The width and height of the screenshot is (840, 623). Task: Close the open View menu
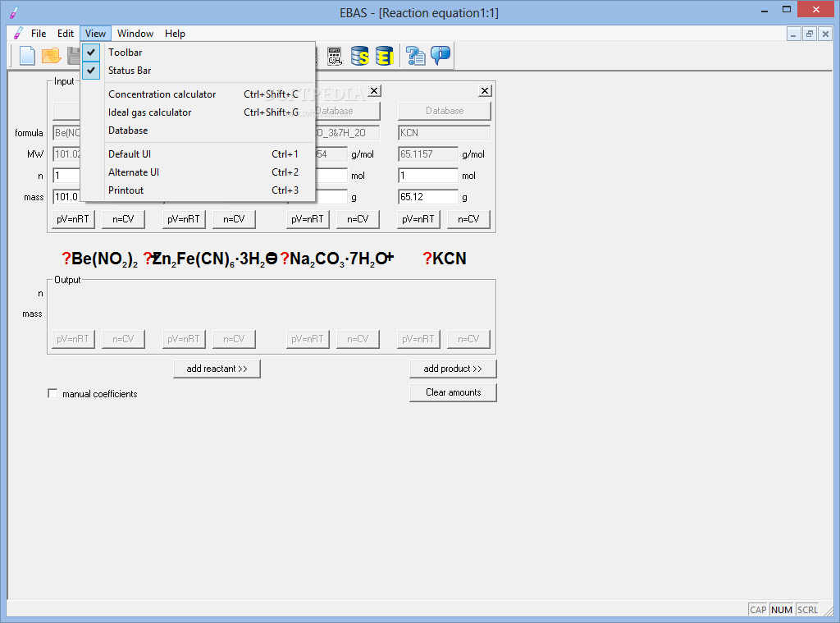tap(95, 33)
